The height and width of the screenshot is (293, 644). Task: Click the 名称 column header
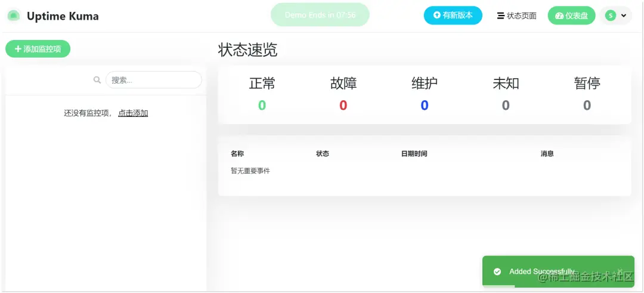coord(237,154)
